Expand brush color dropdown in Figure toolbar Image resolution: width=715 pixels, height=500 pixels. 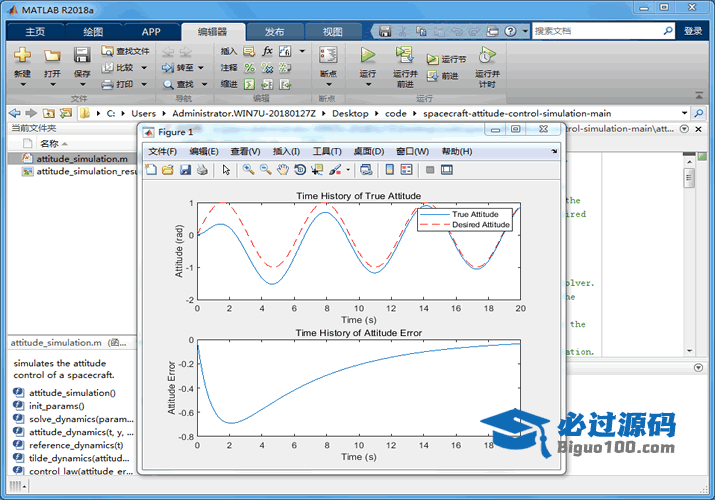click(348, 170)
